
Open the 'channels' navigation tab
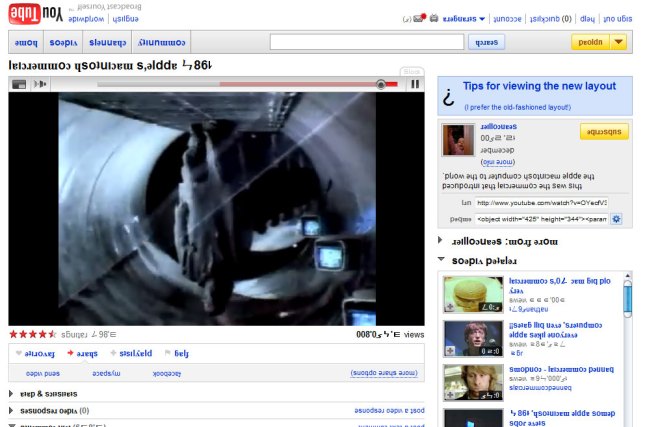[107, 42]
